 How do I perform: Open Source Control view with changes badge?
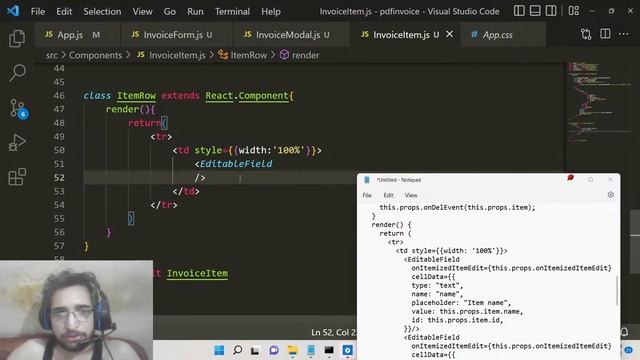18,109
